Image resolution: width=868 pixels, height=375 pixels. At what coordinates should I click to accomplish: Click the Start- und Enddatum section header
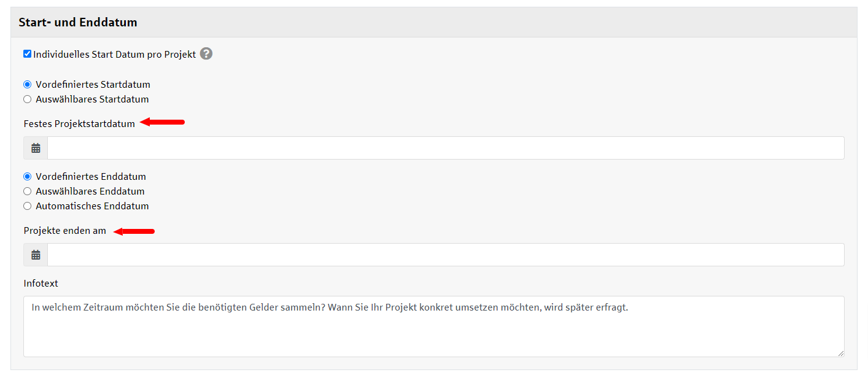click(78, 23)
